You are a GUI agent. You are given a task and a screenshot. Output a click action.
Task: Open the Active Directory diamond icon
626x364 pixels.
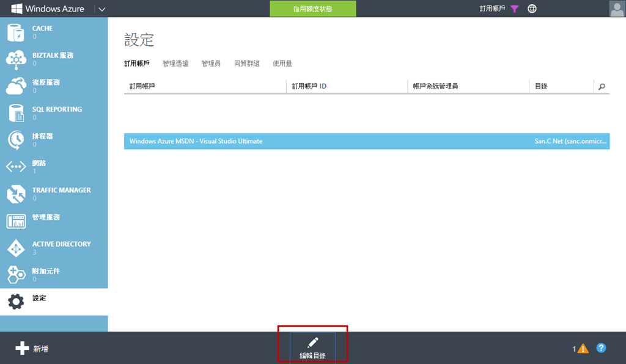point(16,248)
